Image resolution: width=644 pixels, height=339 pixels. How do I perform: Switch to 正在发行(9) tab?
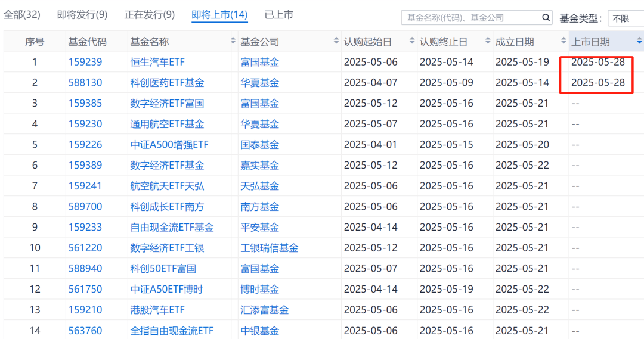coord(150,15)
